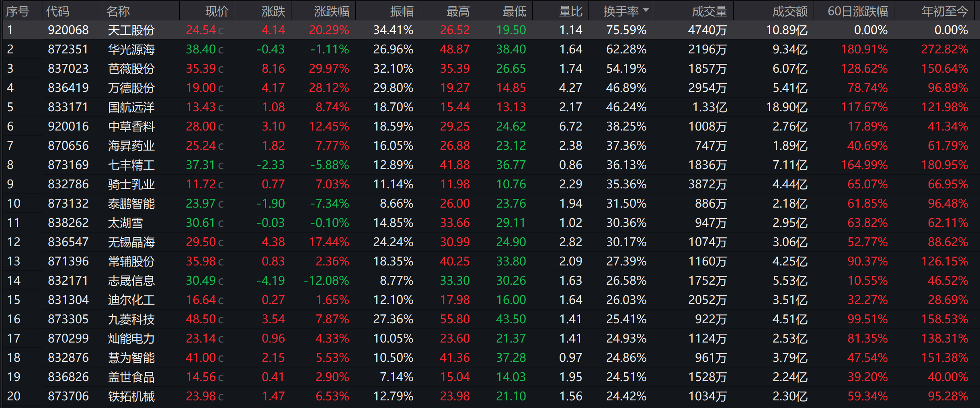The height and width of the screenshot is (408, 980).
Task: Click the 272.82% year-to-date value
Action: [945, 49]
